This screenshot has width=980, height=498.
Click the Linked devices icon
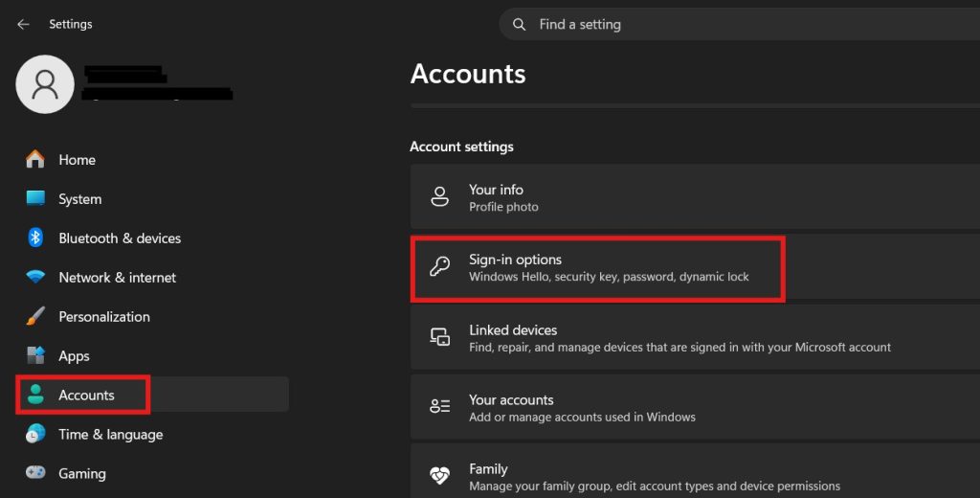pyautogui.click(x=440, y=336)
